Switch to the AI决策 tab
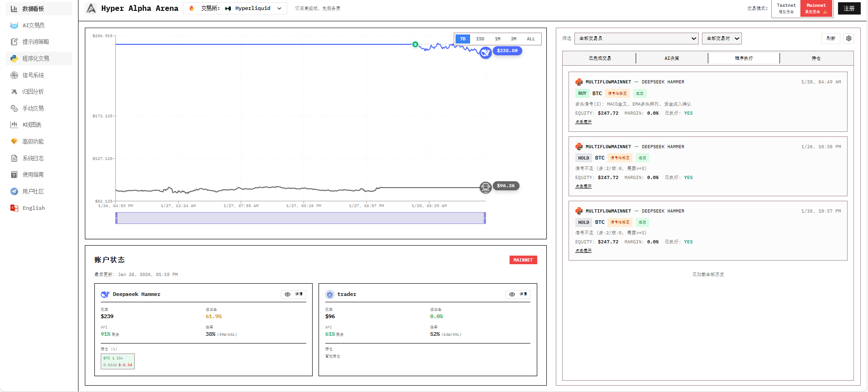 [672, 58]
